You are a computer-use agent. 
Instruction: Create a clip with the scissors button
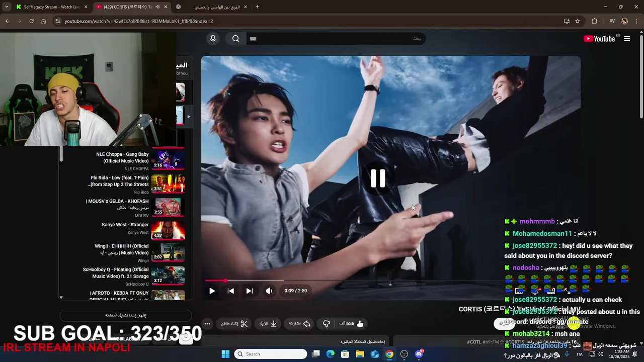pyautogui.click(x=234, y=324)
